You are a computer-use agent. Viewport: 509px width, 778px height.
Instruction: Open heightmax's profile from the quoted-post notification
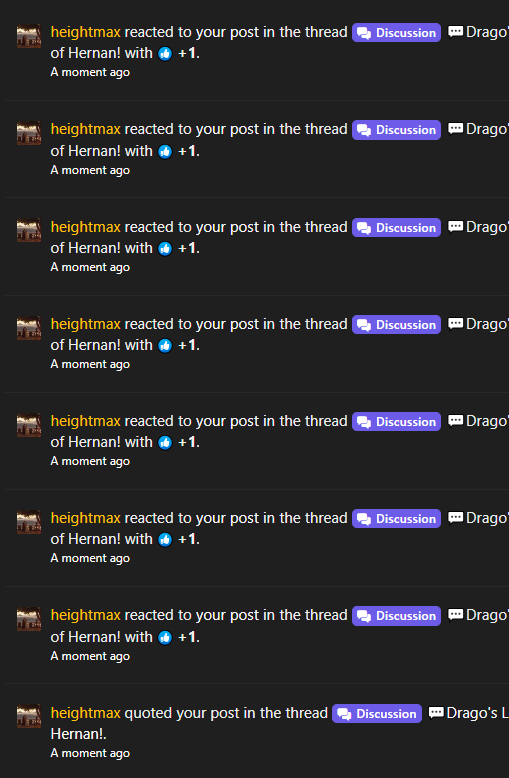pyautogui.click(x=85, y=713)
